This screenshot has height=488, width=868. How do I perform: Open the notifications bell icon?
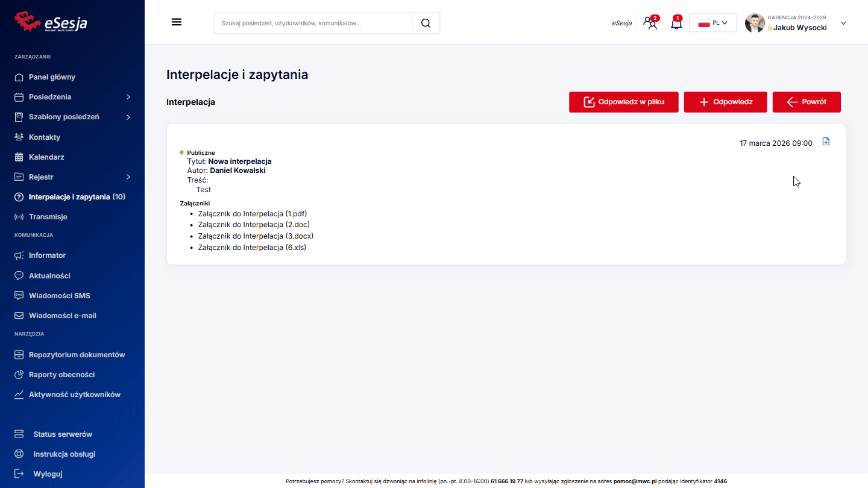(x=676, y=23)
